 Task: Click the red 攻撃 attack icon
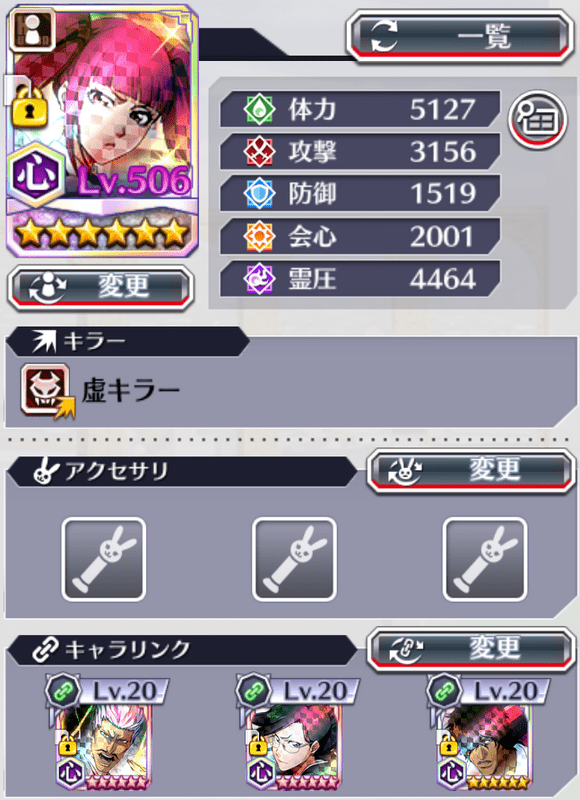tap(259, 152)
